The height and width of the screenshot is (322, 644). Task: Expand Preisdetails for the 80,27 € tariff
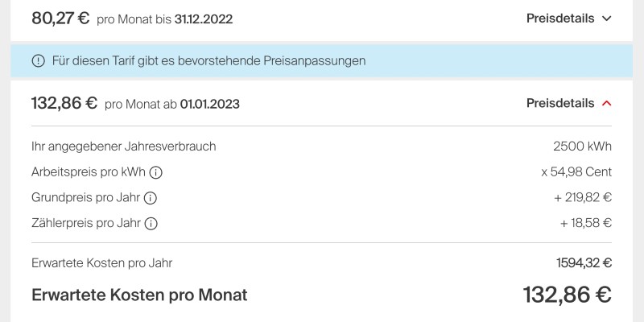[607, 19]
